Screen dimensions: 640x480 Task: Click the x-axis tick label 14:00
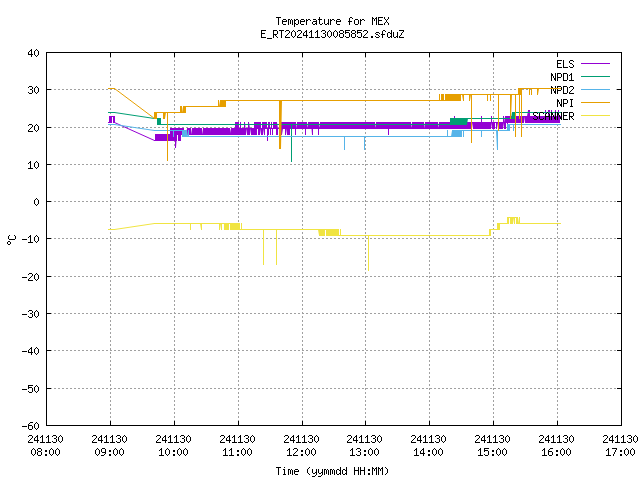tap(429, 452)
